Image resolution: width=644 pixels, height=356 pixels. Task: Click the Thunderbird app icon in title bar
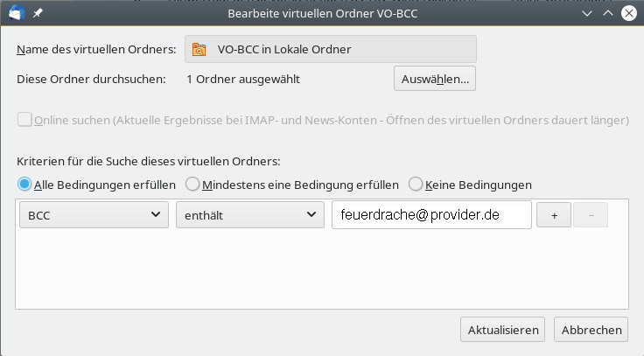click(15, 13)
